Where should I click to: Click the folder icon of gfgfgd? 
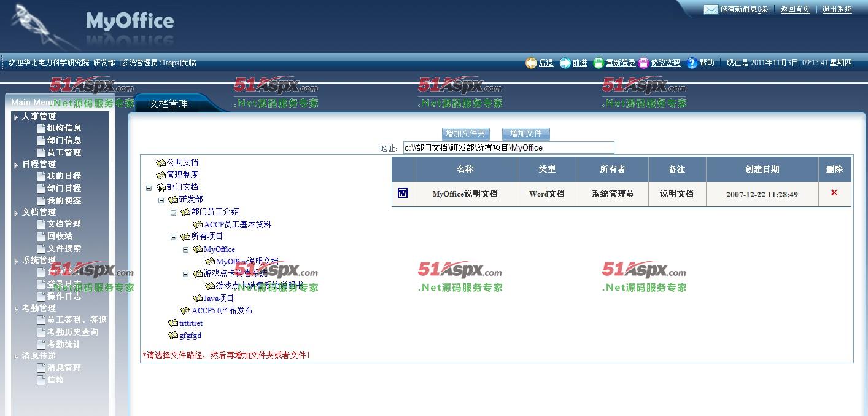click(x=173, y=336)
